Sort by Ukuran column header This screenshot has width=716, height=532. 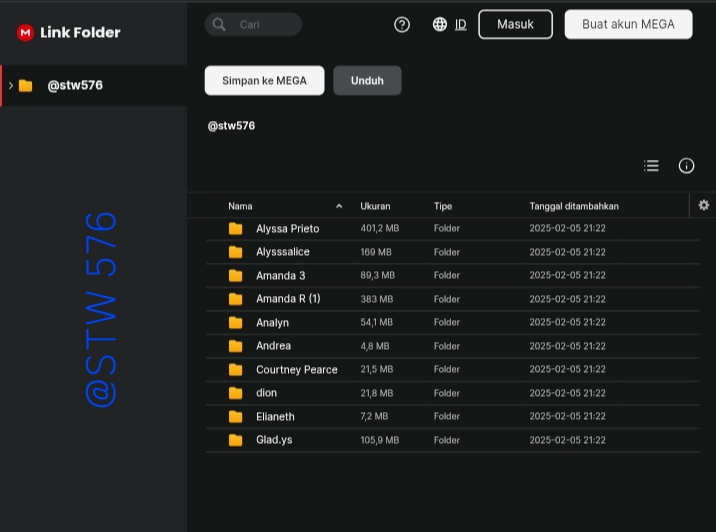click(375, 206)
